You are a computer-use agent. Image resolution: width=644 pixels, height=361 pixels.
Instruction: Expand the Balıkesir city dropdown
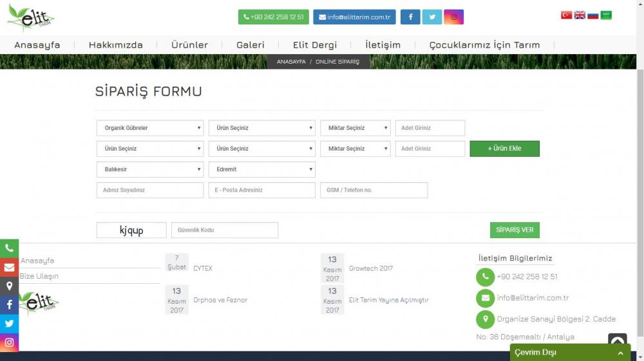coord(150,169)
